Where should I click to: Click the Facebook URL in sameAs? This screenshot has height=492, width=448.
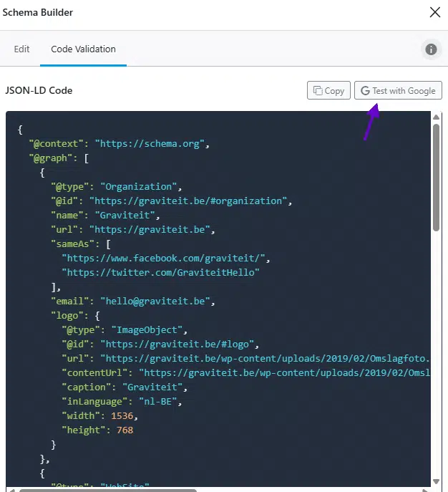164,259
